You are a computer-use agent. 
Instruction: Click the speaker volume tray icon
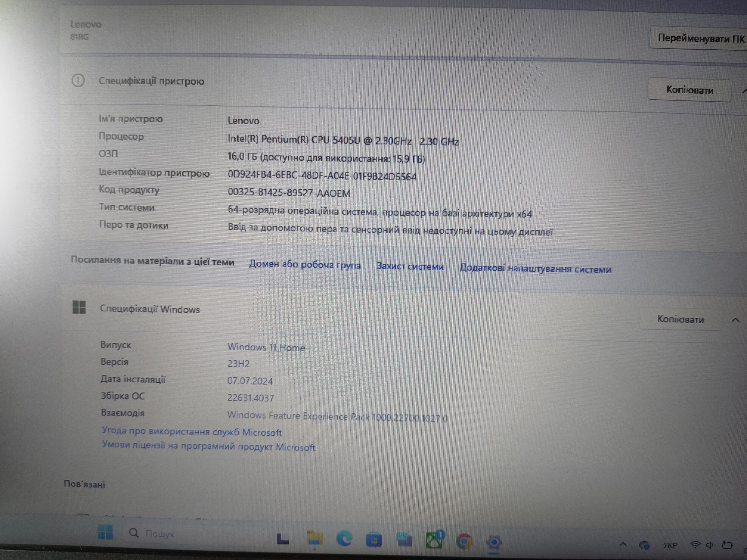pos(710,545)
